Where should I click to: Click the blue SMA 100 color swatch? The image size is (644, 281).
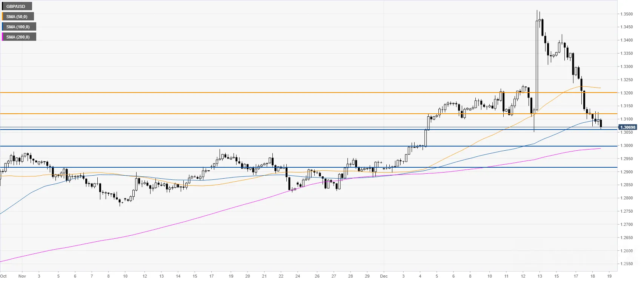[x=3, y=27]
